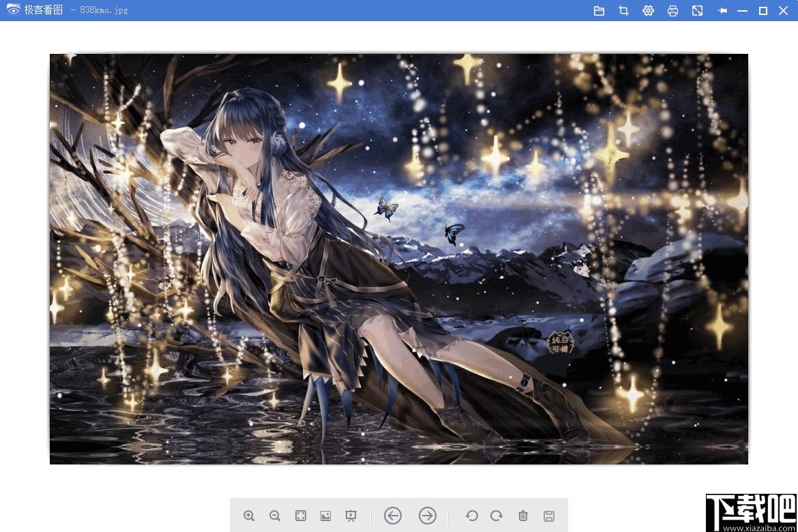Enter fullscreen with expand arrows icon

tap(697, 11)
